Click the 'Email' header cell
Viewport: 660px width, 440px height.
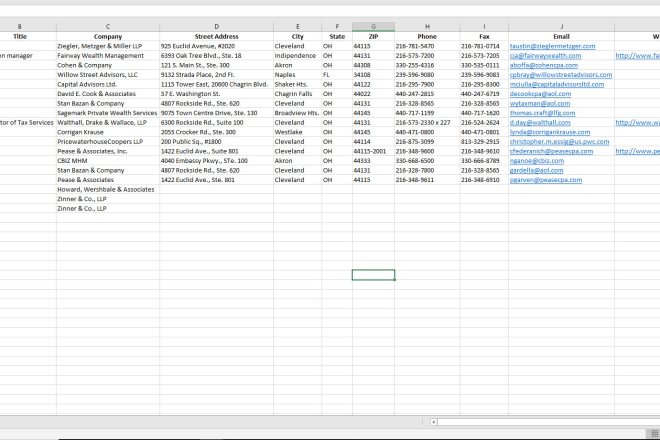(562, 37)
